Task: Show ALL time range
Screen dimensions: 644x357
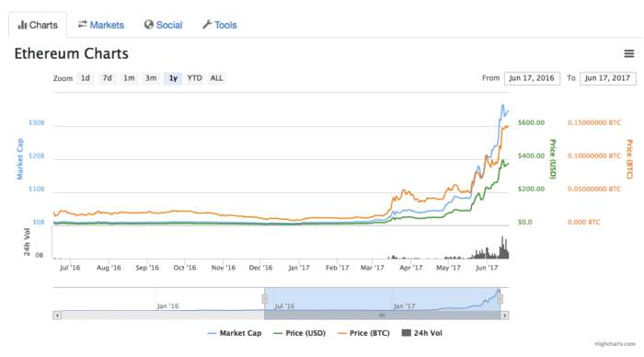Action: 216,78
